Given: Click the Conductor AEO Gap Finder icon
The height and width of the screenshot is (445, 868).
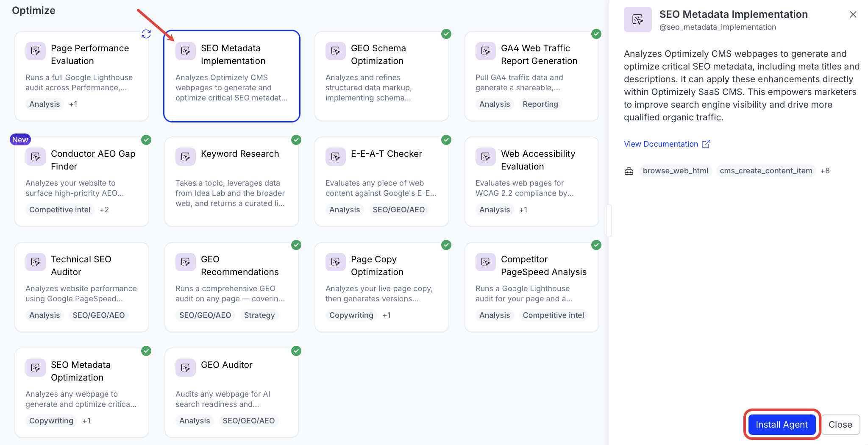Looking at the screenshot, I should (36, 157).
